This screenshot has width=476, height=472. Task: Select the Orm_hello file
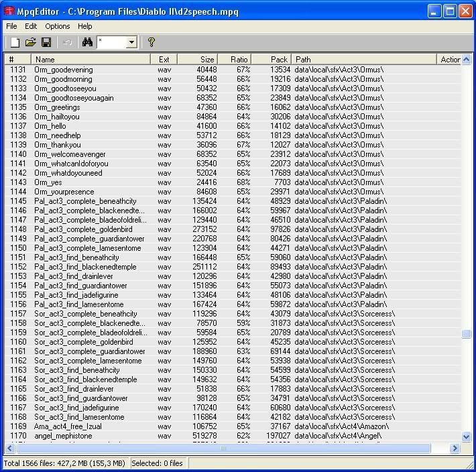(x=50, y=126)
